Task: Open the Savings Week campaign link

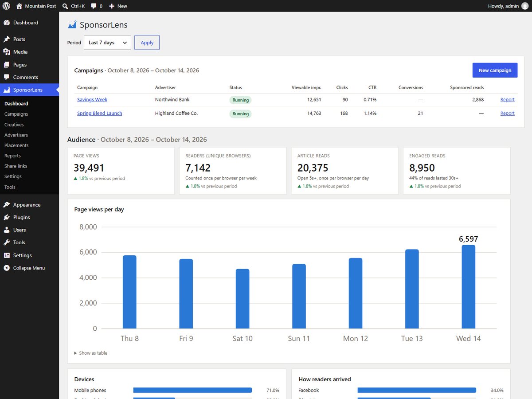Action: pyautogui.click(x=92, y=100)
